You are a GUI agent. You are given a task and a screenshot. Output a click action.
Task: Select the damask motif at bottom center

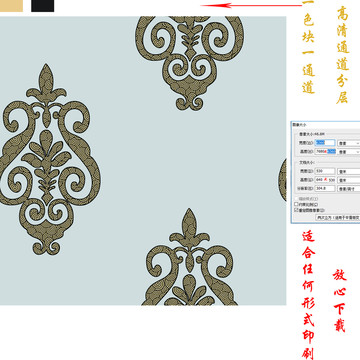pyautogui.click(x=189, y=257)
